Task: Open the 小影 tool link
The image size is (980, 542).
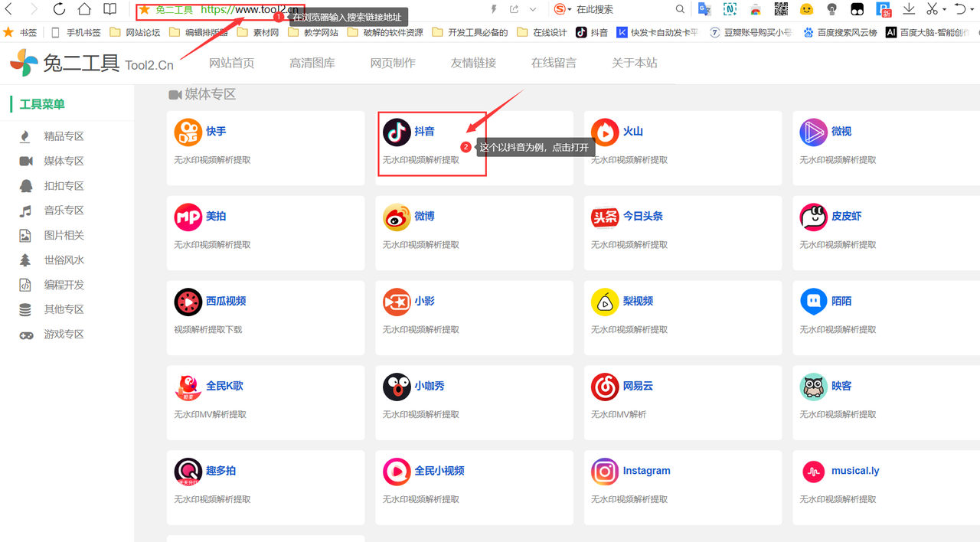Action: (x=425, y=301)
